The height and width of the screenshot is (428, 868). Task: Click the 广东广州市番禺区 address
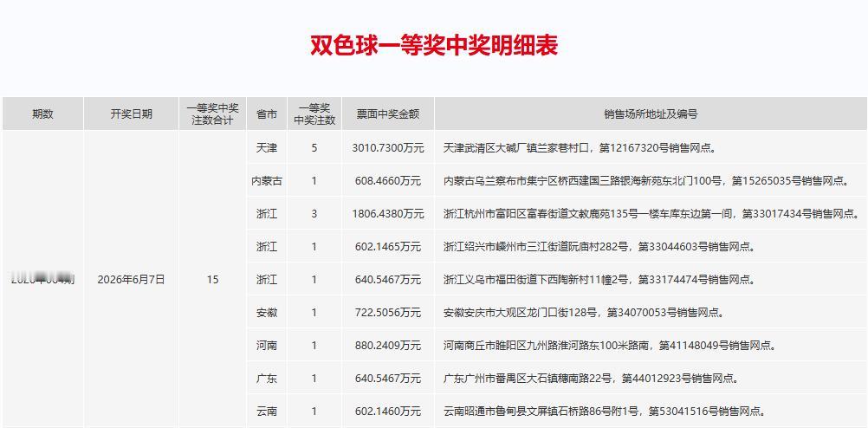tap(591, 379)
